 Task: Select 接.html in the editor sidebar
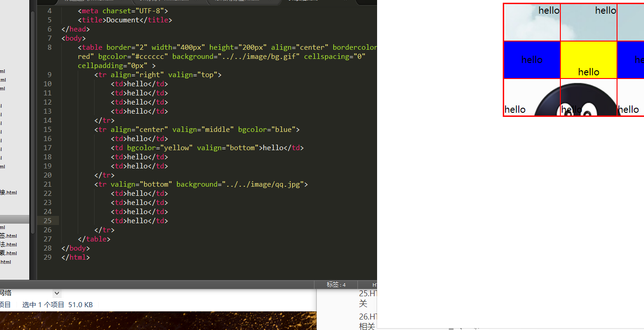8,193
